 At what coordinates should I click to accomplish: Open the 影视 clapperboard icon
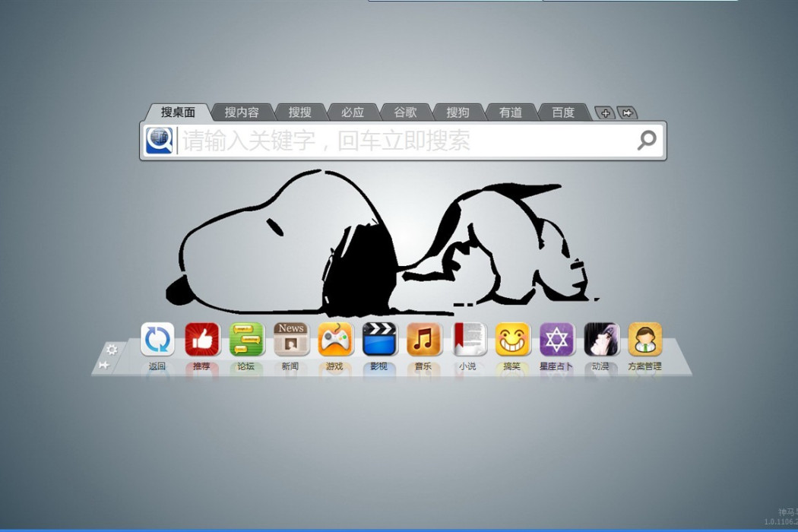380,340
